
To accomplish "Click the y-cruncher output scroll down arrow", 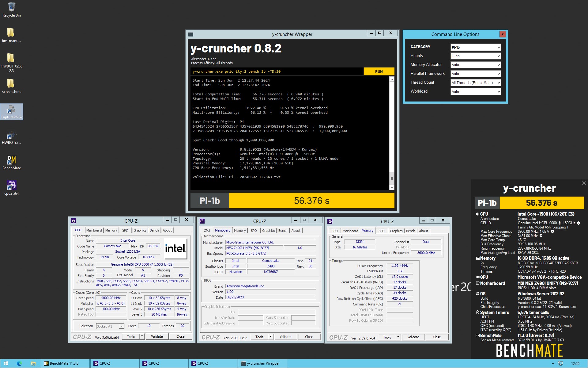I will 392,187.
